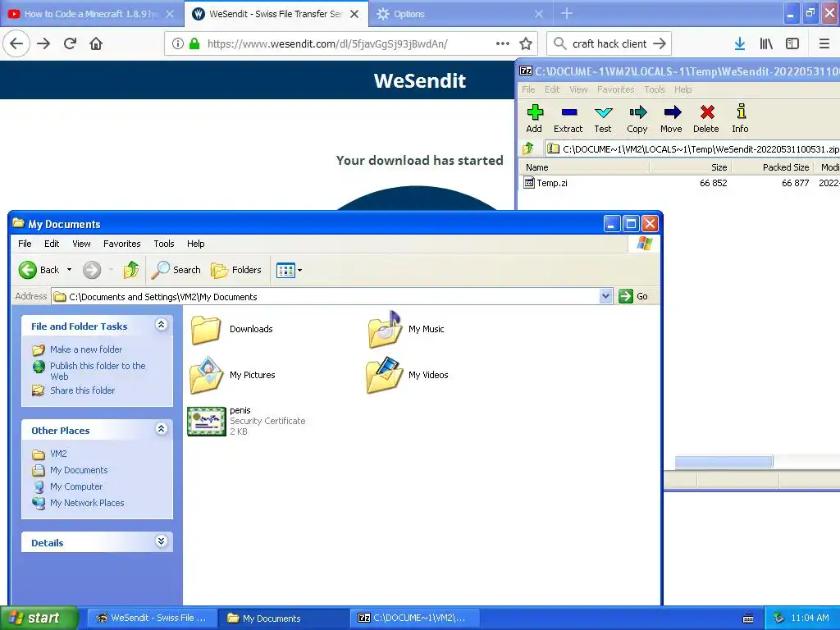840x630 pixels.
Task: Select the Downloads folder
Action: (x=232, y=329)
